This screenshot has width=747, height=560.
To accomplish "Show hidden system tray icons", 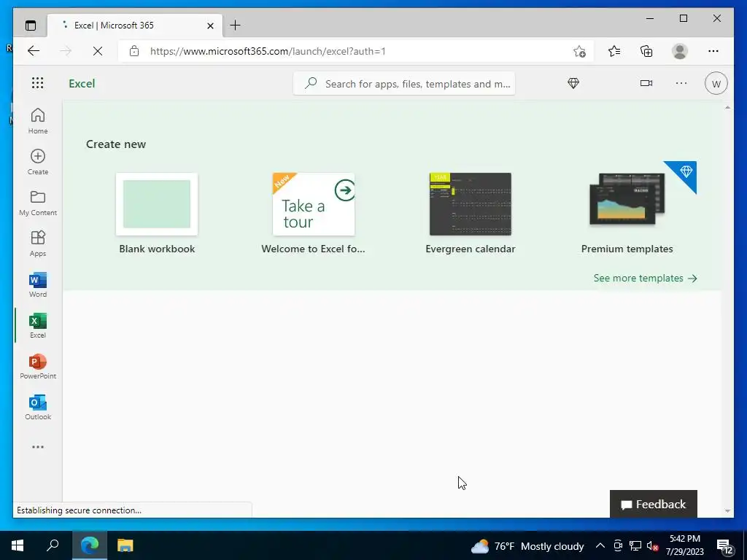I will click(x=600, y=545).
